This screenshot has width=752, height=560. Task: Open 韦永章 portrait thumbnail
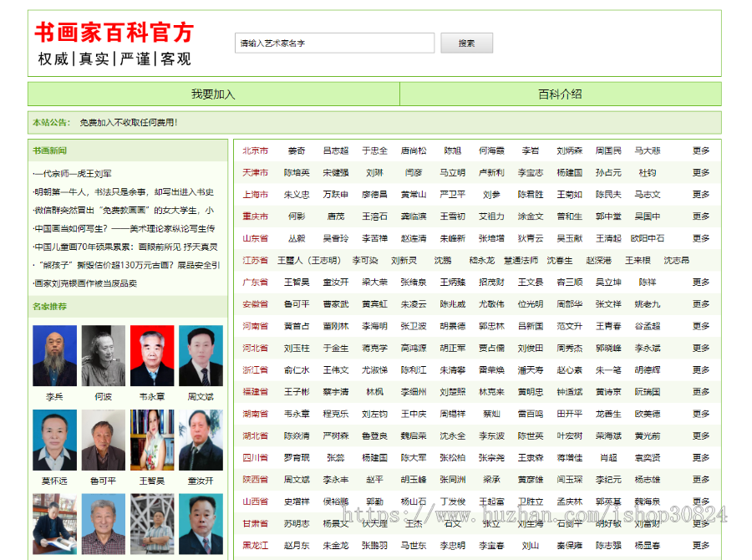pos(152,355)
